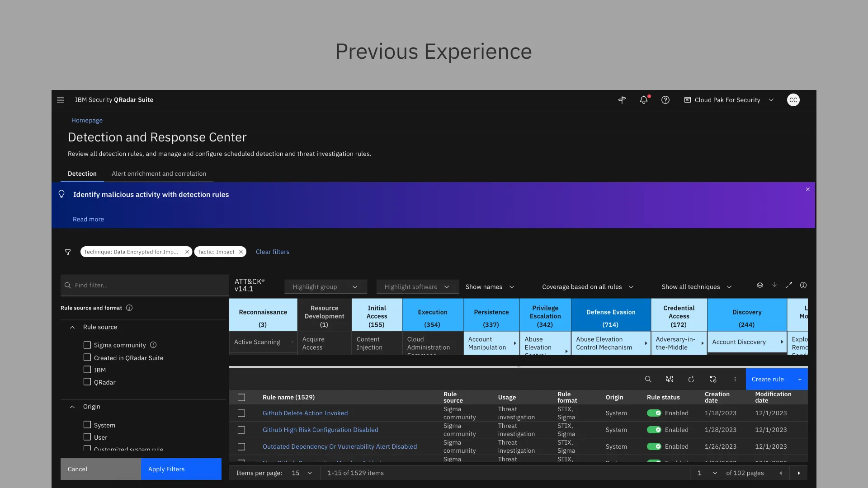Open Show all techniques dropdown
This screenshot has height=488, width=868.
coord(697,287)
